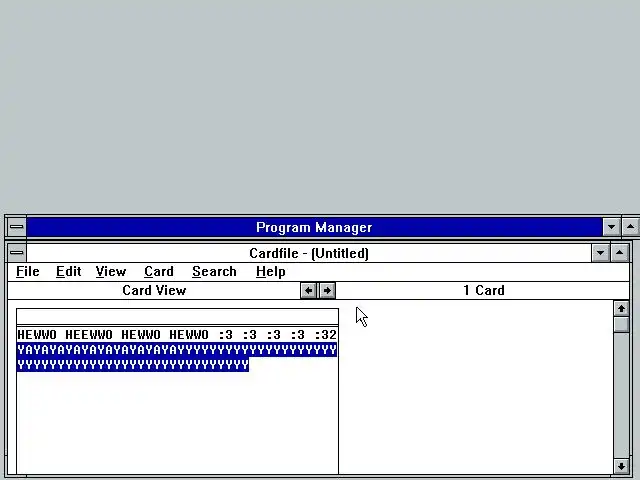The height and width of the screenshot is (480, 640).
Task: Click the scrollbar up arrow
Action: 621,309
